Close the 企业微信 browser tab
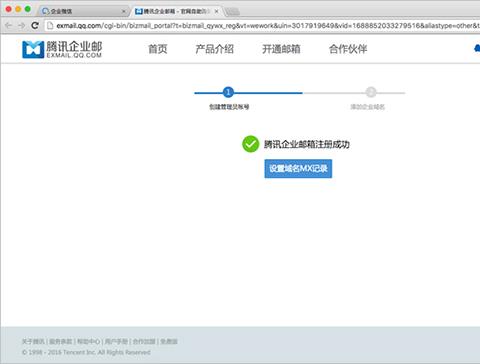 (124, 11)
